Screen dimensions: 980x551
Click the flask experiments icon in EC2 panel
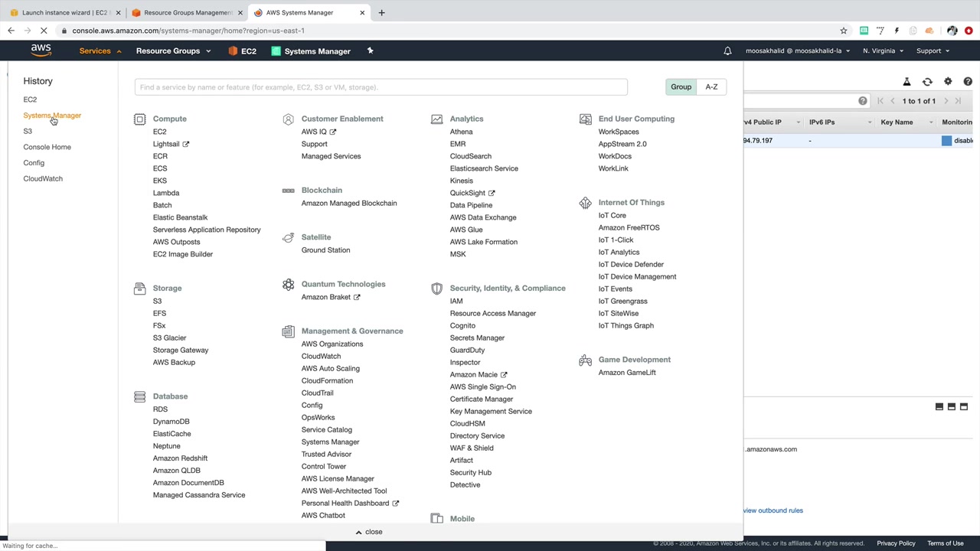pos(906,82)
